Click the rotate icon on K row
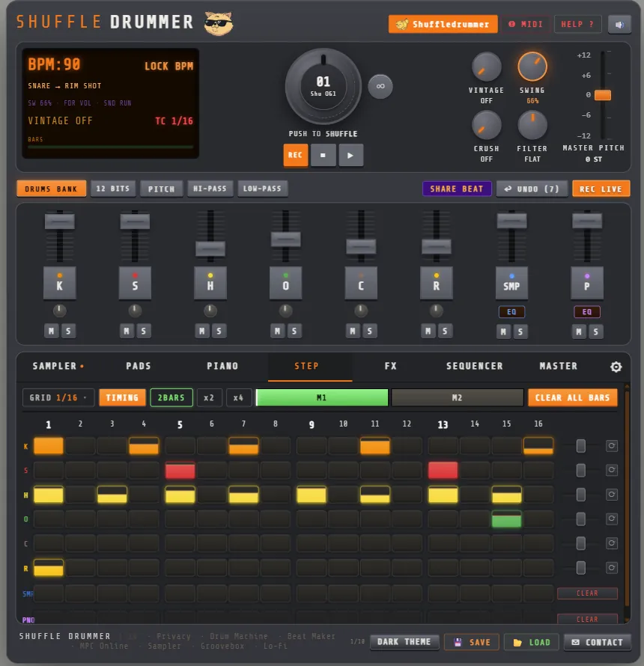The width and height of the screenshot is (644, 666). click(x=612, y=445)
